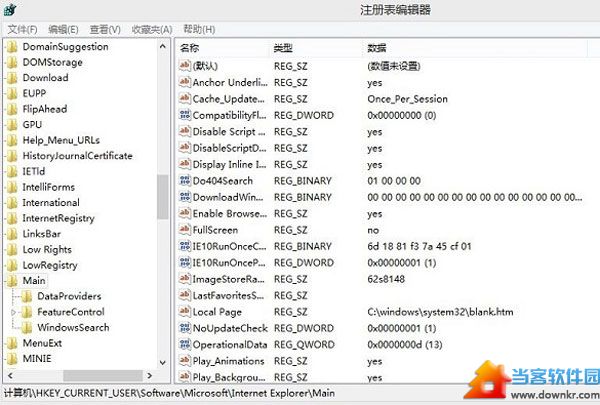This screenshot has width=600, height=405.
Task: Select the LastFavoritesS value row
Action: coord(381,296)
